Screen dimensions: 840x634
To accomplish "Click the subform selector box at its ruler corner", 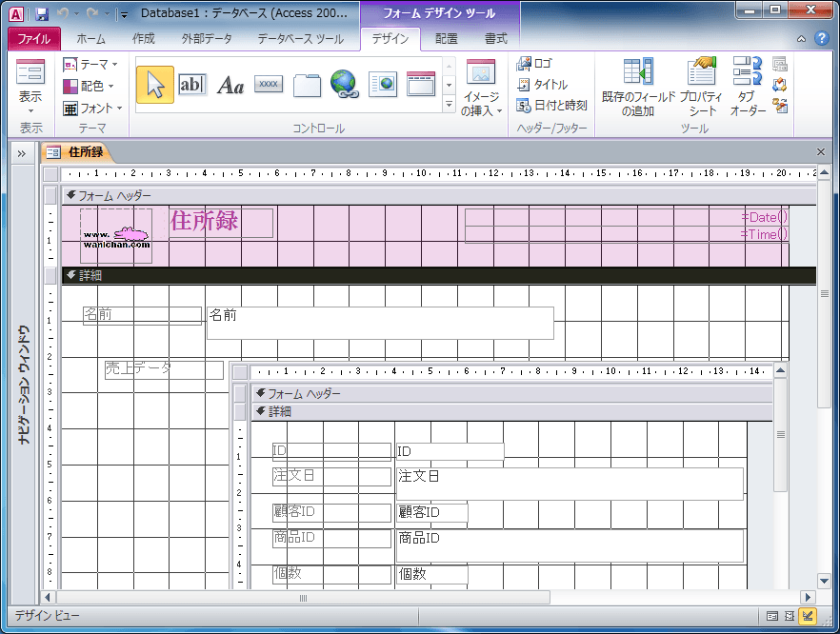I will coord(241,371).
